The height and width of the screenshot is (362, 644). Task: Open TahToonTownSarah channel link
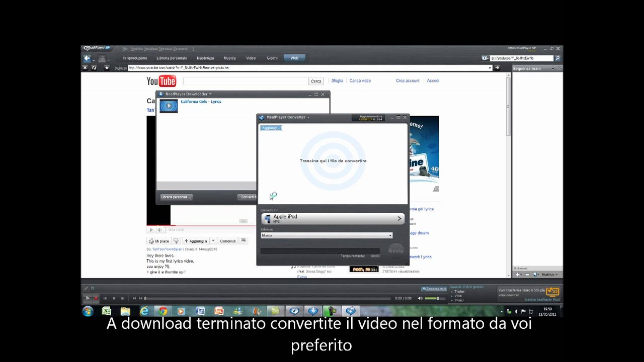coord(167,249)
